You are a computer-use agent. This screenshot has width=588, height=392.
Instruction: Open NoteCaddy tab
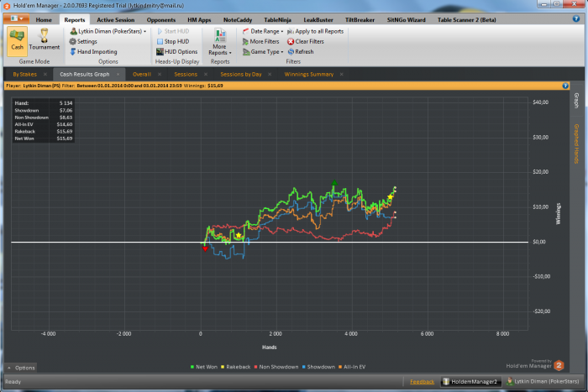pyautogui.click(x=238, y=20)
